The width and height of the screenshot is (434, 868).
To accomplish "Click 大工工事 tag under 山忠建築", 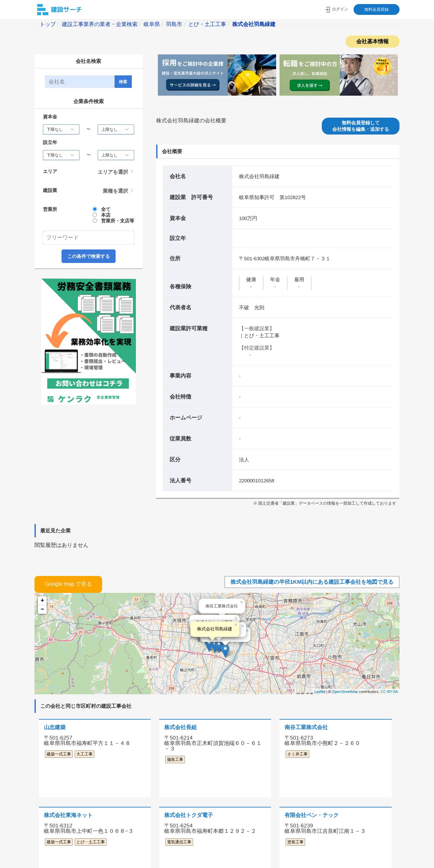I will click(x=85, y=754).
